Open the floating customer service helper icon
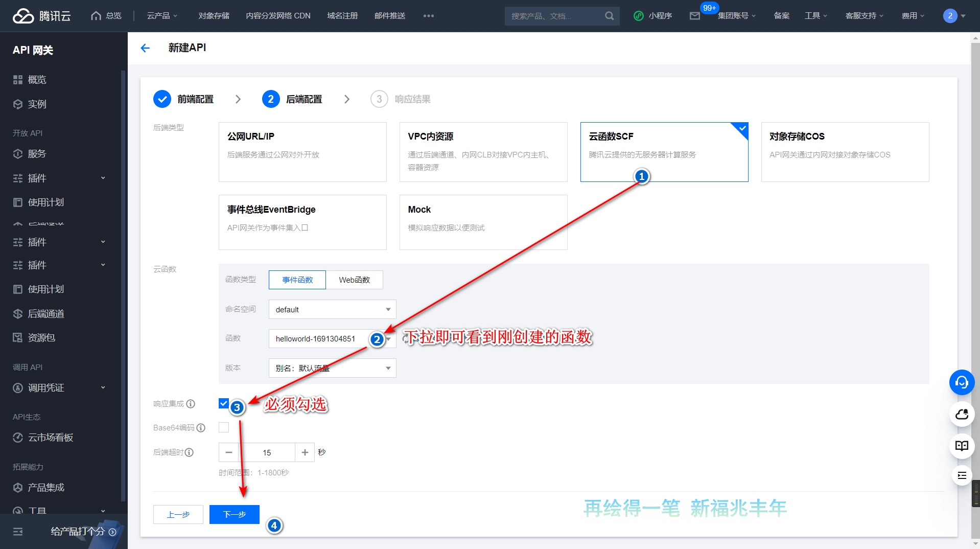Screen dimensions: 980x549 [962, 382]
